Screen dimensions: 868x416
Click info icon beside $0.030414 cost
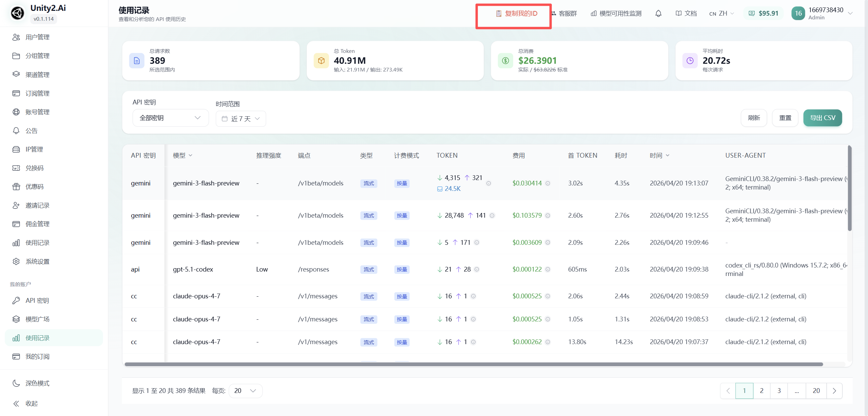click(x=547, y=183)
